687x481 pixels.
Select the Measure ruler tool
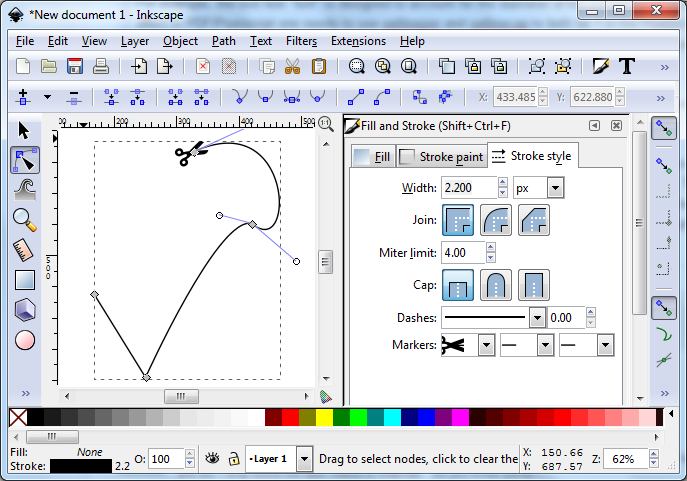coord(24,250)
